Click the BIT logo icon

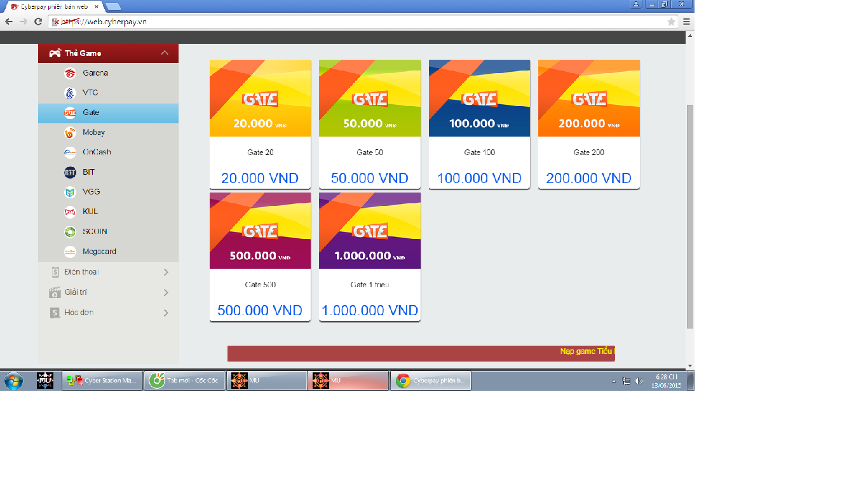tap(70, 172)
